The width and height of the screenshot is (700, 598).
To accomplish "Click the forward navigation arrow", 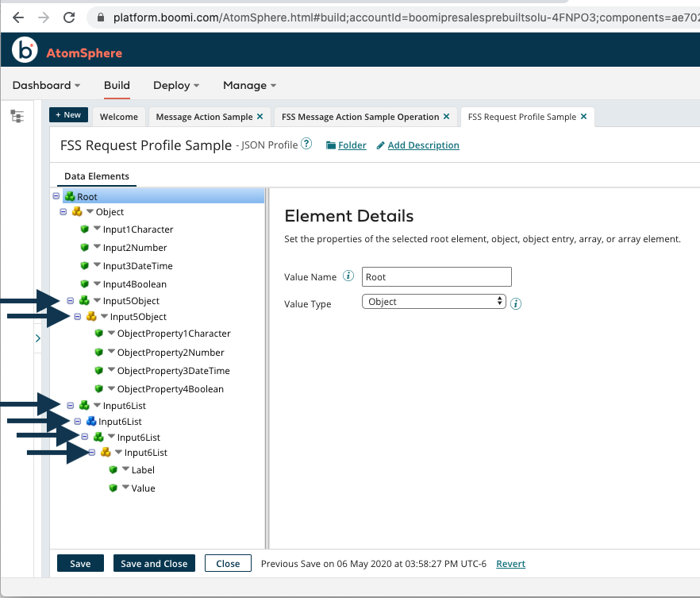I will point(44,17).
